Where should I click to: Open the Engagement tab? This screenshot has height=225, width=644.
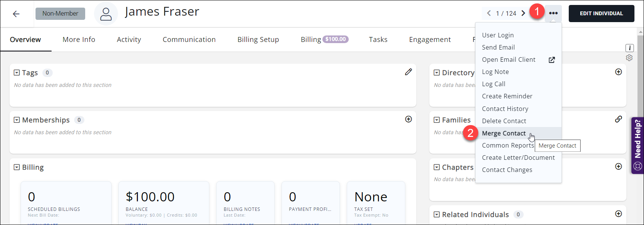click(430, 40)
